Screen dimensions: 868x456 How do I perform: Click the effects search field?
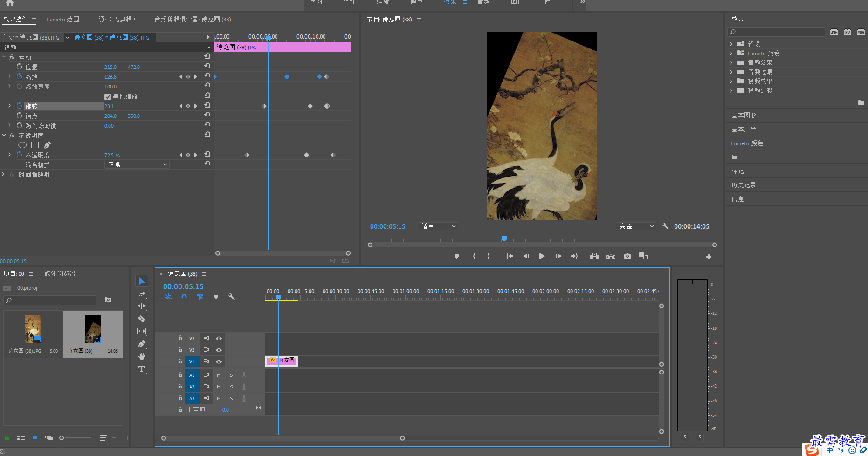pyautogui.click(x=776, y=32)
